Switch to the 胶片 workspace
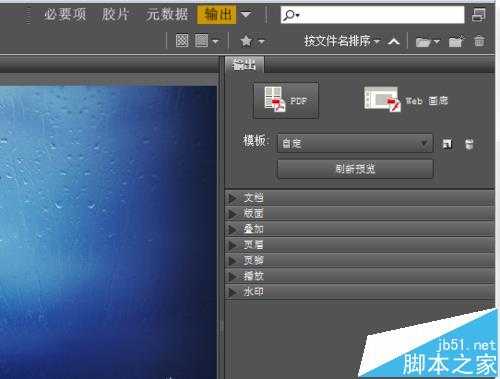 115,15
